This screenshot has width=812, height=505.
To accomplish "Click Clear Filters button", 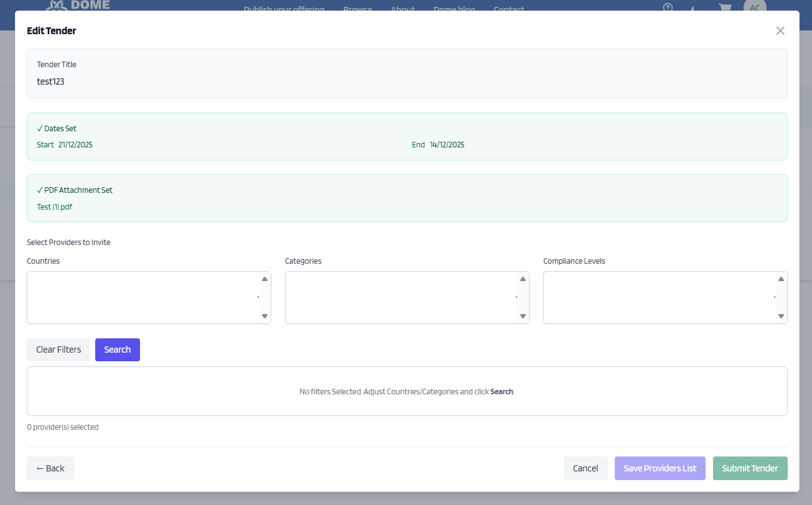I will (x=58, y=350).
